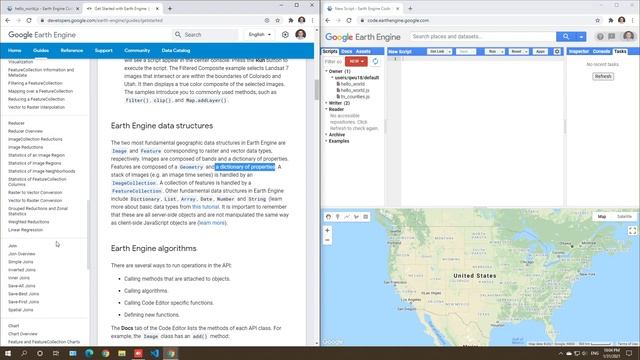The image size is (640, 360).
Task: Expand the Examples tree node
Action: [326, 141]
